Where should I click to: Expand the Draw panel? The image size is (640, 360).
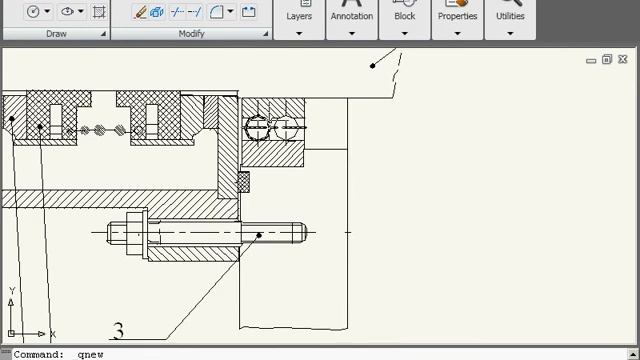103,34
